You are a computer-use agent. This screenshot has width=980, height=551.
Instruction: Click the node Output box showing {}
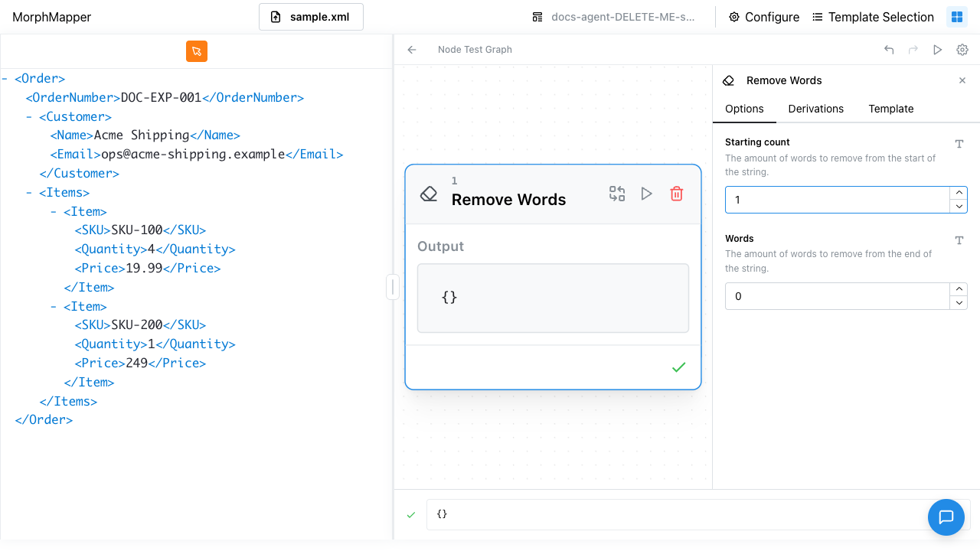553,298
